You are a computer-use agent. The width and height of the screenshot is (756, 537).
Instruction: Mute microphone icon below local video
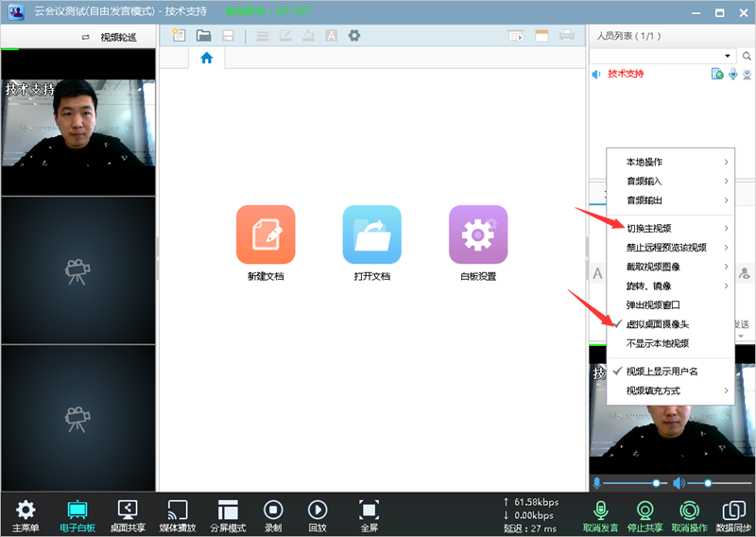click(597, 483)
